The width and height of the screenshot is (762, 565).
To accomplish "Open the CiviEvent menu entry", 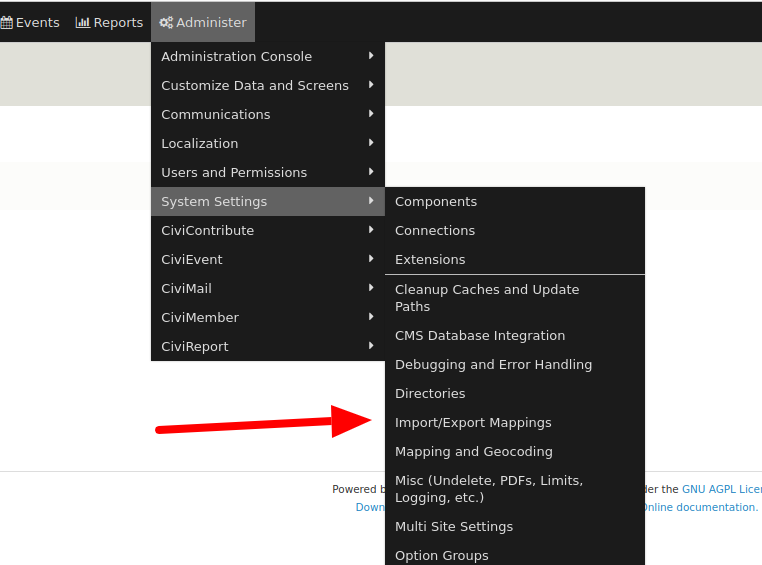I will coord(268,259).
